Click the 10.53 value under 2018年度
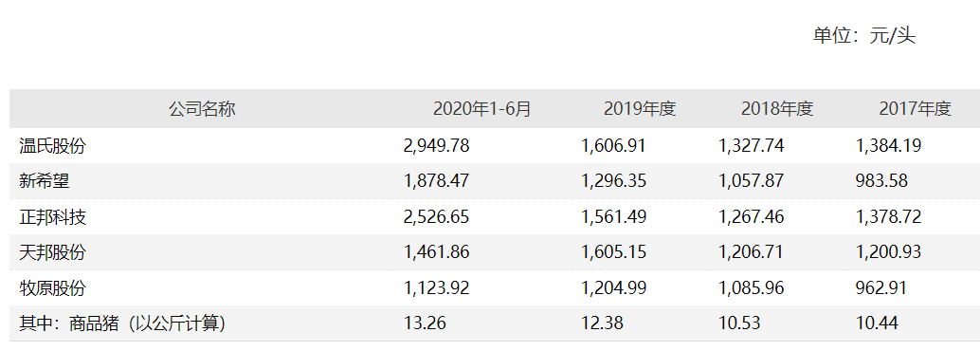This screenshot has height=351, width=980. click(739, 323)
